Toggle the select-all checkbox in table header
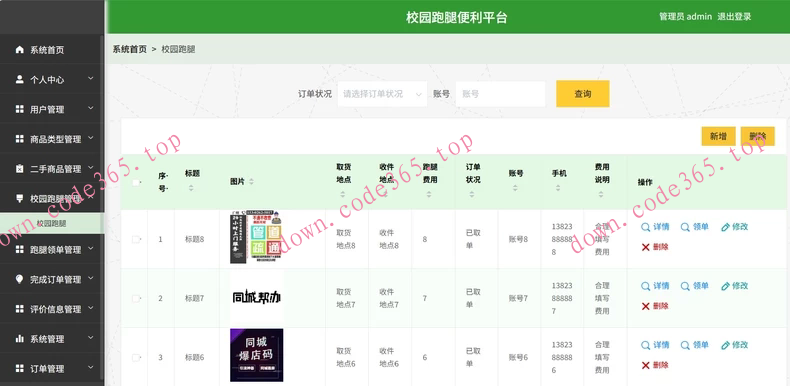Viewport: 790px width, 386px height. coord(136,182)
